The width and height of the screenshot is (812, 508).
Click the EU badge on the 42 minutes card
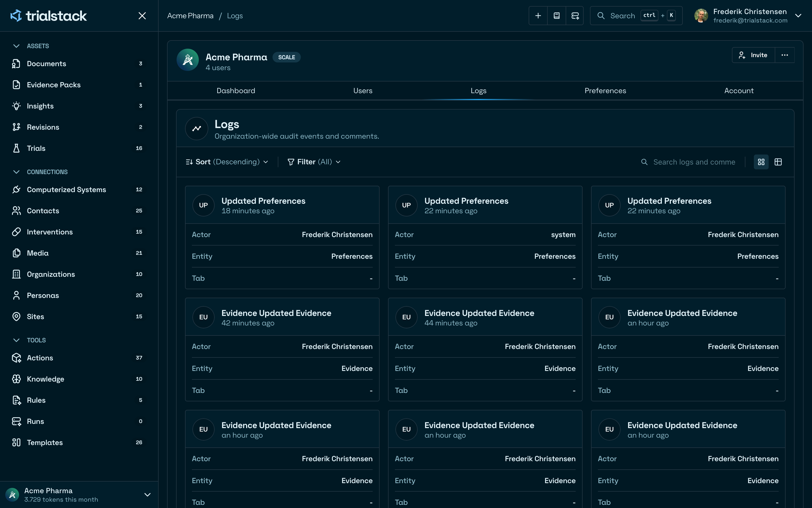click(203, 317)
